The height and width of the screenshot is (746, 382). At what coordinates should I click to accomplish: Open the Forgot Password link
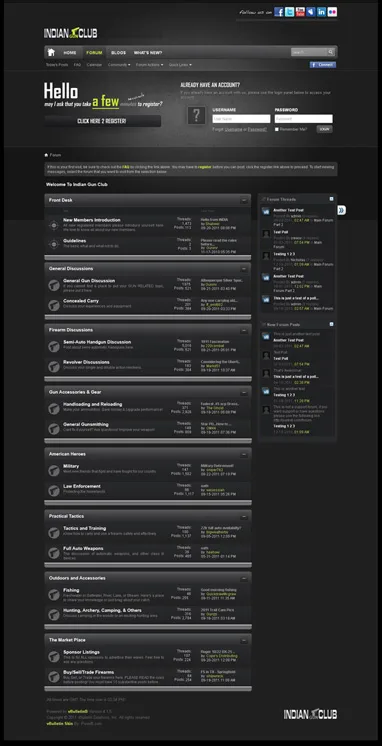coord(257,129)
